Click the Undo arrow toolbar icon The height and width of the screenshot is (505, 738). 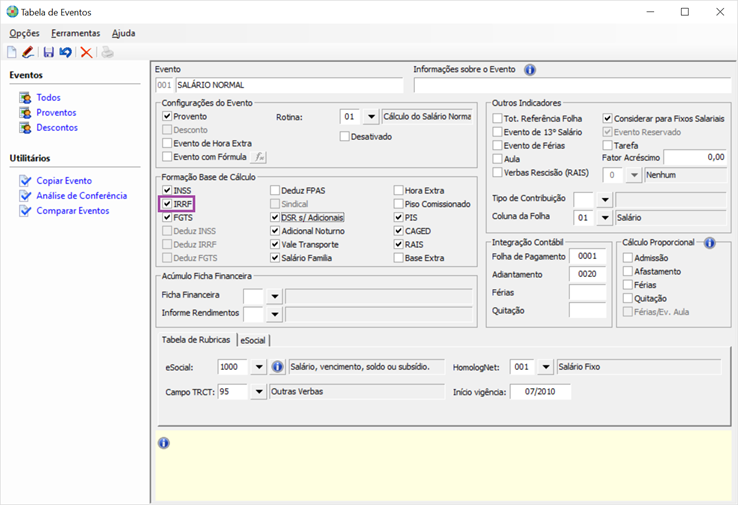coord(65,52)
